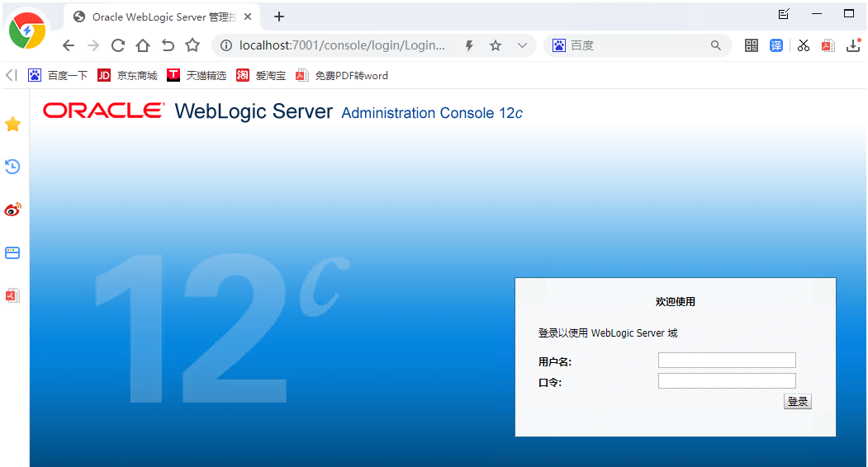Click the 用户名 input field
The height and width of the screenshot is (467, 868).
click(727, 361)
